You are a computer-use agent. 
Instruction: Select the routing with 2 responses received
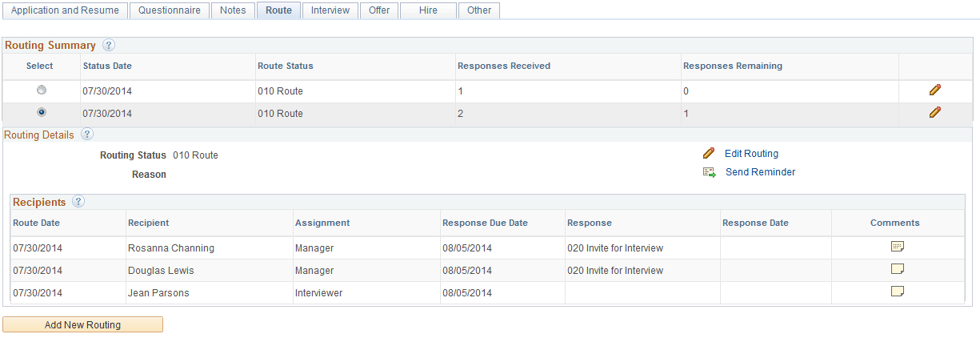(x=42, y=113)
